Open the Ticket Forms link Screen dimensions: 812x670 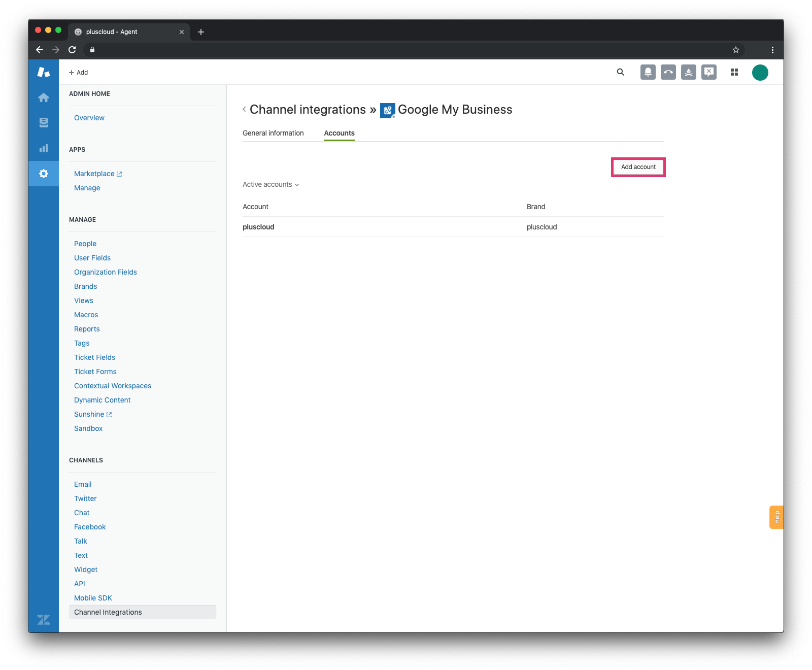95,372
